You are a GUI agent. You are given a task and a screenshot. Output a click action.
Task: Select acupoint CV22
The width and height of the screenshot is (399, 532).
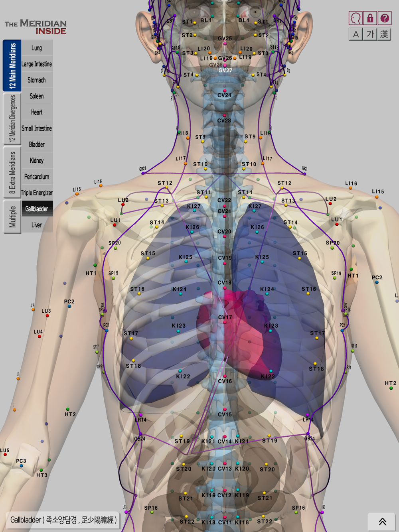(x=225, y=206)
